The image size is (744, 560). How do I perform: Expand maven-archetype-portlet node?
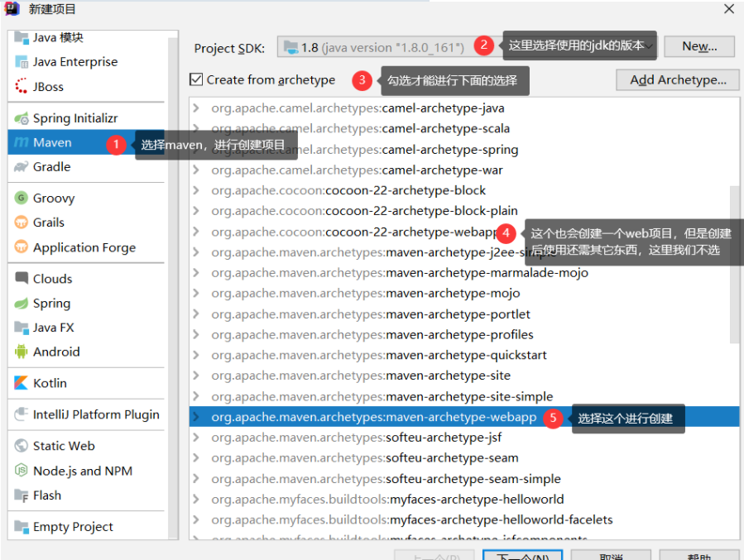coord(196,314)
